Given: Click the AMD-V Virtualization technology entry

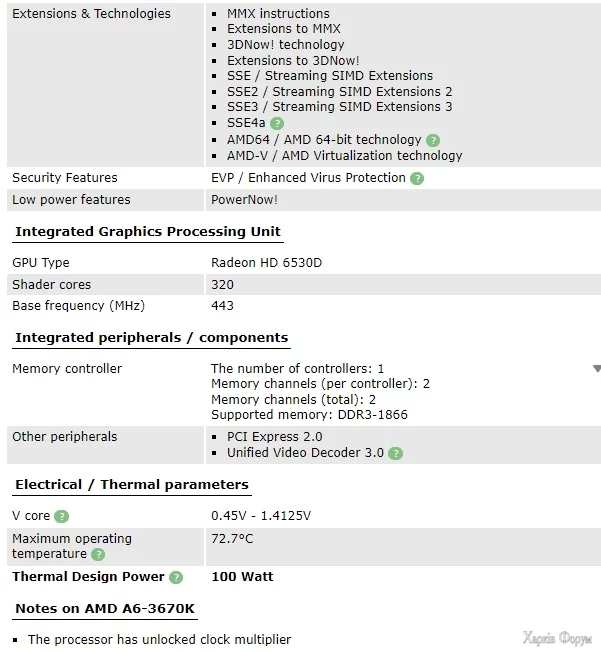Looking at the screenshot, I should pos(344,156).
